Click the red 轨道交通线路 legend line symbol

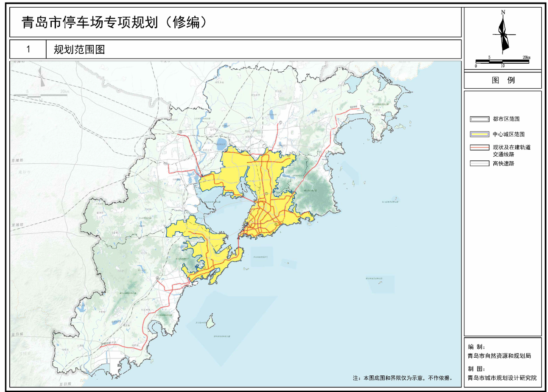tap(478, 148)
